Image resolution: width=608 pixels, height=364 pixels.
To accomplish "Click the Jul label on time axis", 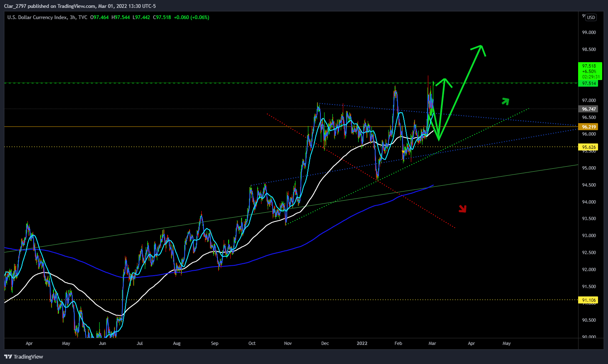I will tap(140, 343).
